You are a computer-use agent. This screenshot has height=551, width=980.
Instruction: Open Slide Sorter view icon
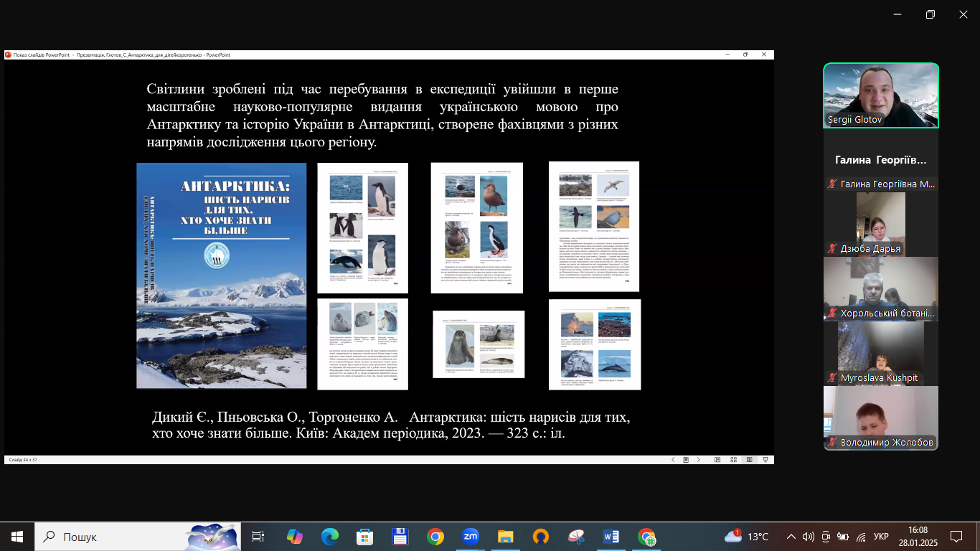[x=733, y=460]
